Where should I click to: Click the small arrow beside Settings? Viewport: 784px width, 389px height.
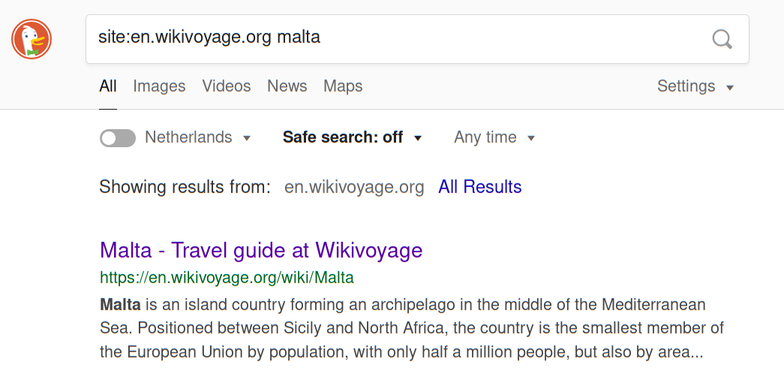730,88
